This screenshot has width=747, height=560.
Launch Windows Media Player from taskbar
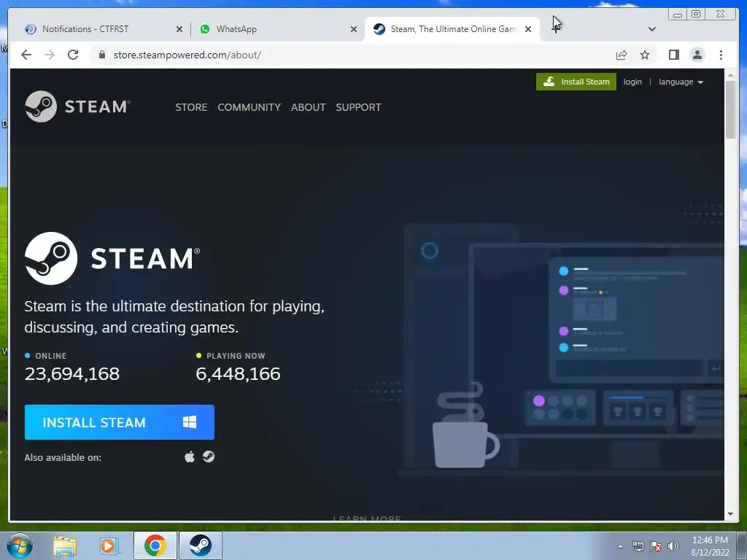[x=109, y=545]
